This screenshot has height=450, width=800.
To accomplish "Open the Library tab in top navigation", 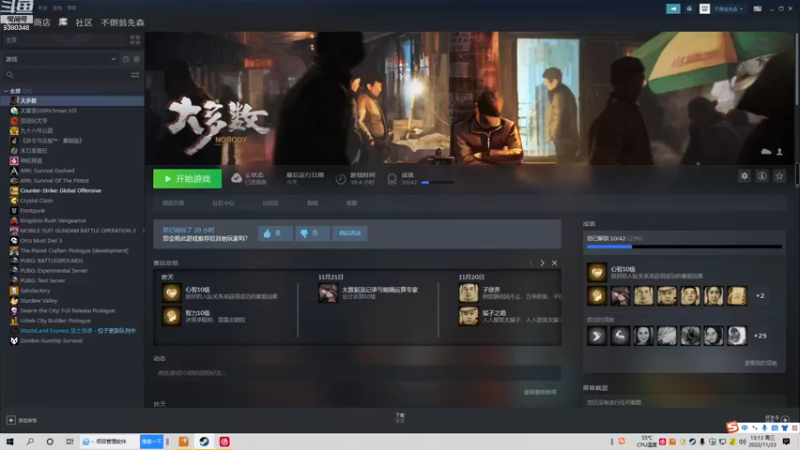I will pyautogui.click(x=63, y=22).
